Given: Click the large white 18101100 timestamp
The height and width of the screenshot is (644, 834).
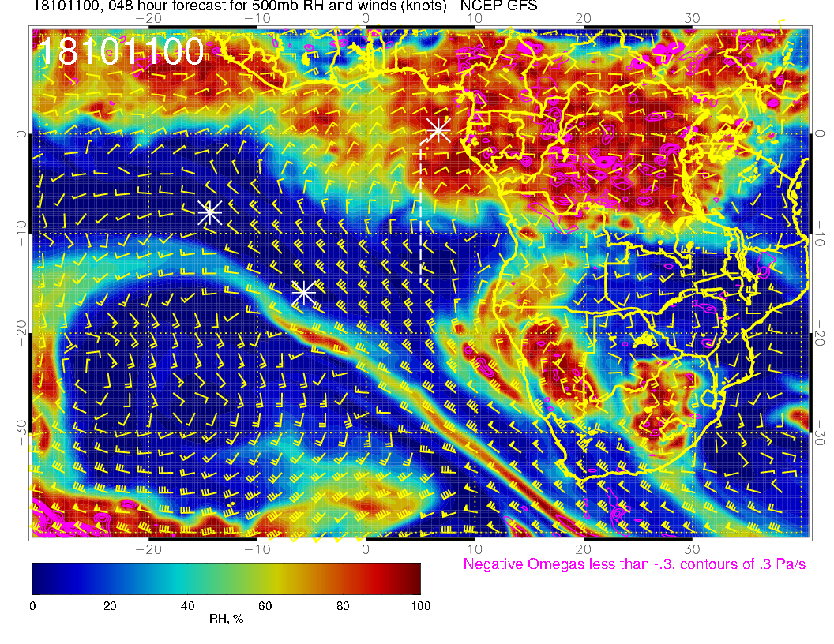Looking at the screenshot, I should point(121,52).
